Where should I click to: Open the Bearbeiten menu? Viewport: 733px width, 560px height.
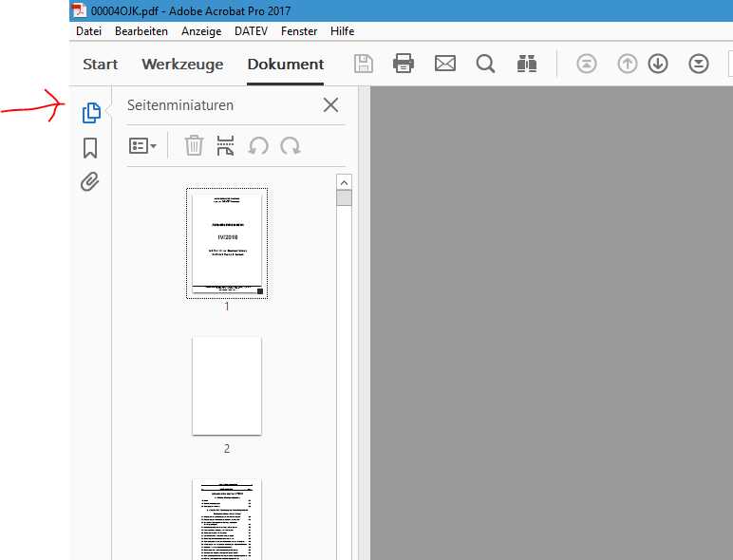[141, 31]
